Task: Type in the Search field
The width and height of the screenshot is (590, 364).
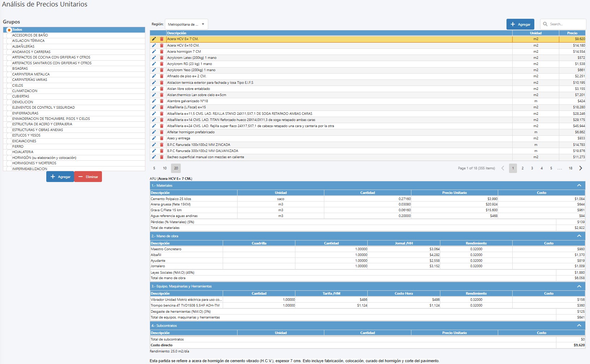Action: [566, 24]
